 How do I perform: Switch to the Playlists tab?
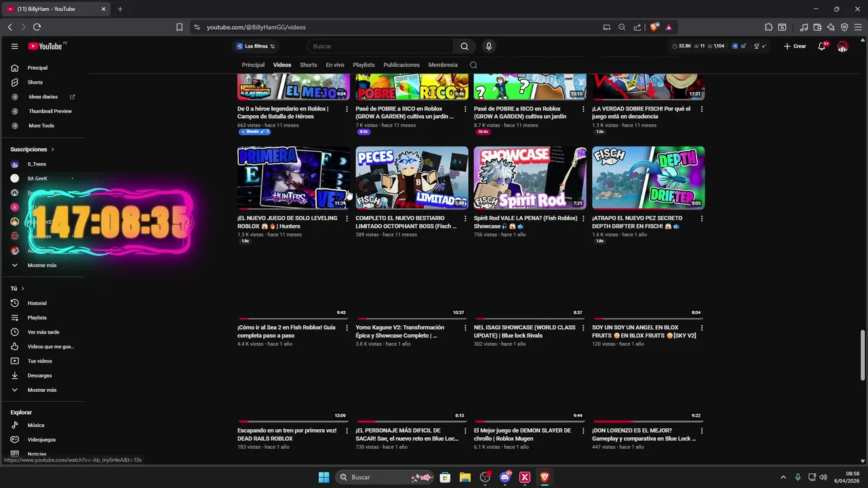click(363, 65)
